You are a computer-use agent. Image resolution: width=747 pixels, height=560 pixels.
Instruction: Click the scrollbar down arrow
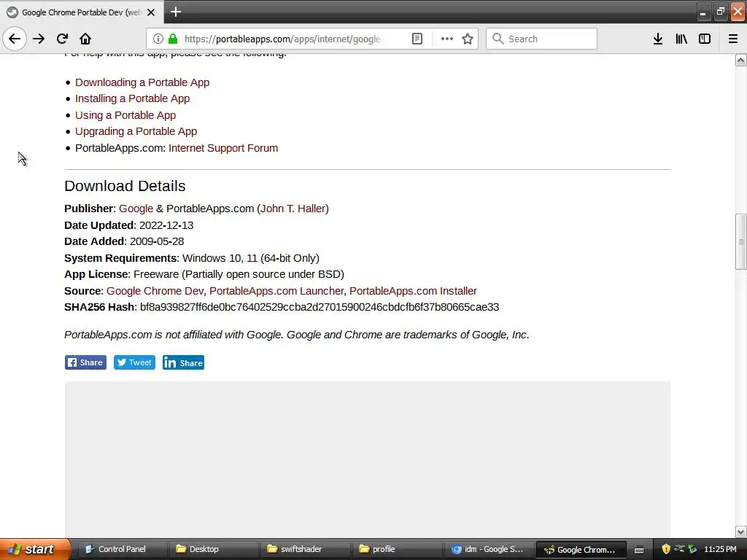(x=741, y=532)
